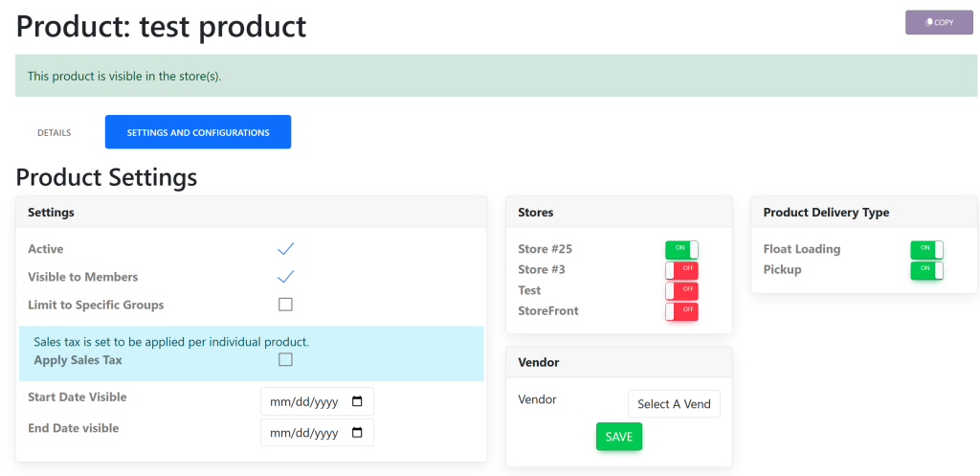Viewport: 980px width, 476px height.
Task: Open Settings and Configurations tab
Action: [198, 132]
